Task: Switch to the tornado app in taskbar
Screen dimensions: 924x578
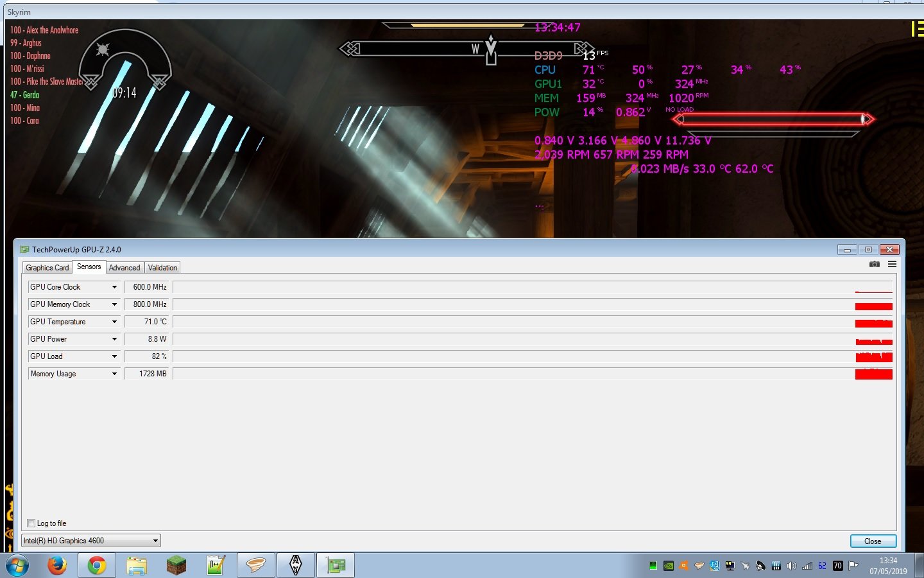Action: (x=256, y=566)
